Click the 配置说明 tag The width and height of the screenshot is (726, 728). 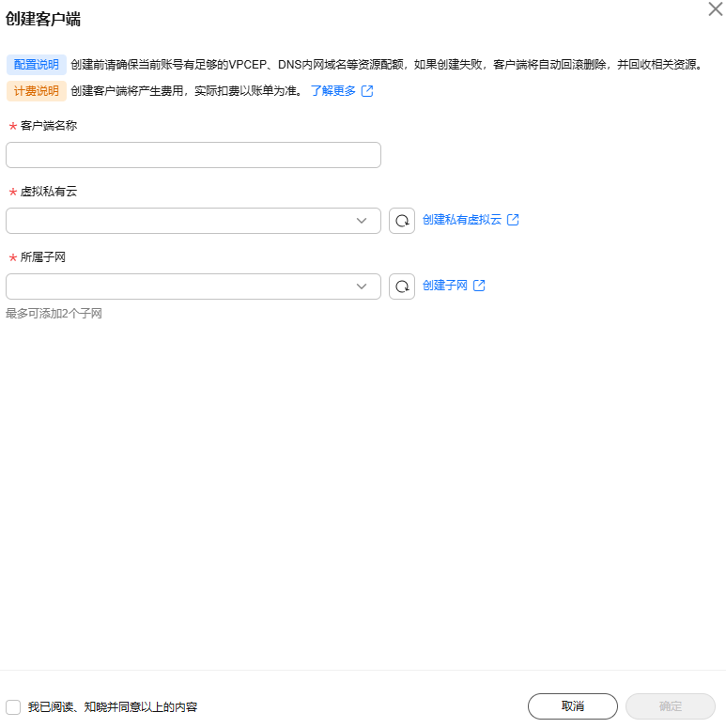coord(37,65)
